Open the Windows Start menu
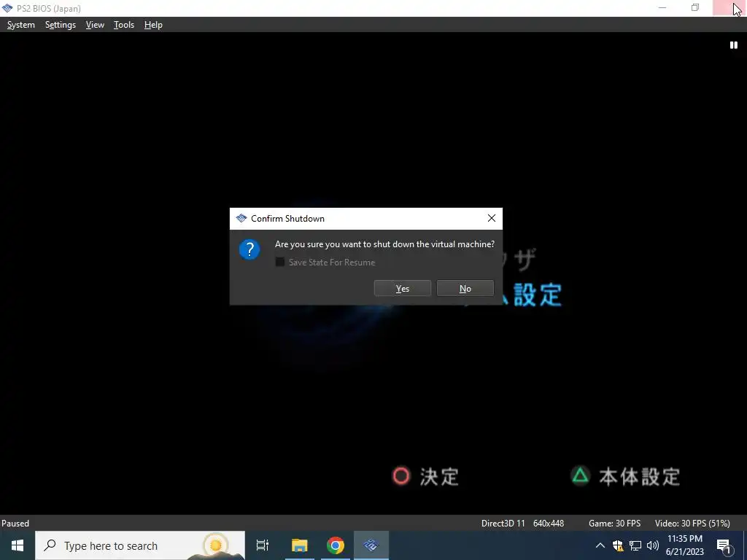Screen dimensions: 747x560 pyautogui.click(x=18, y=545)
